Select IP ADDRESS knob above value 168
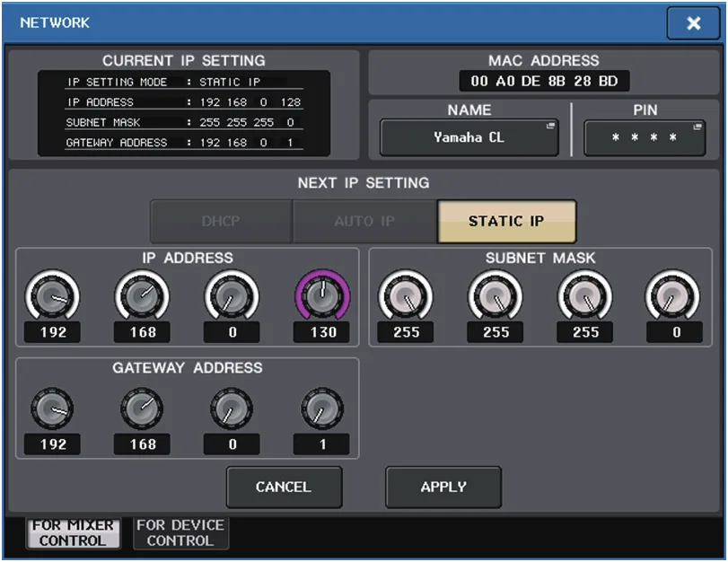 pos(142,296)
